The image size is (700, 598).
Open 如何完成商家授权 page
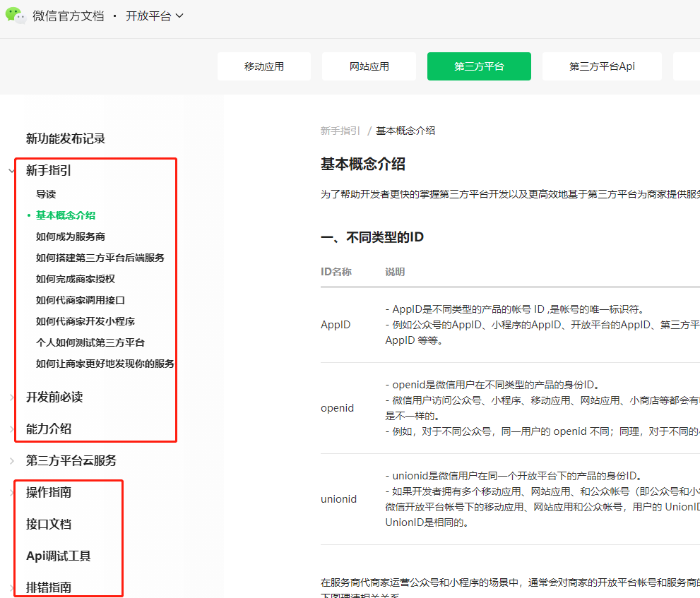(x=76, y=279)
